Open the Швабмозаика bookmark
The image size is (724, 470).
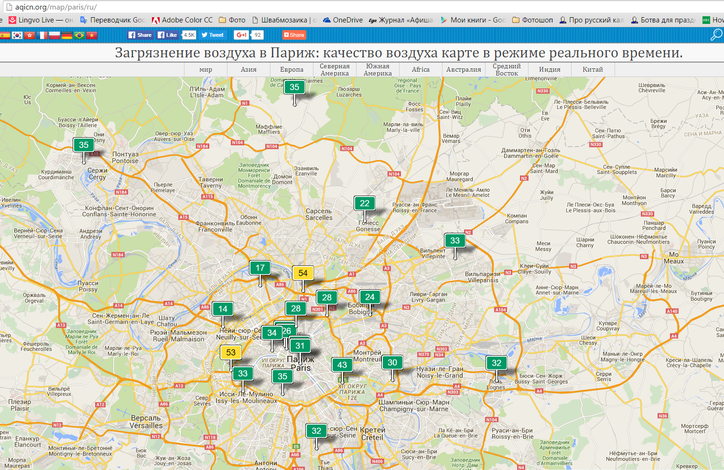[284, 20]
